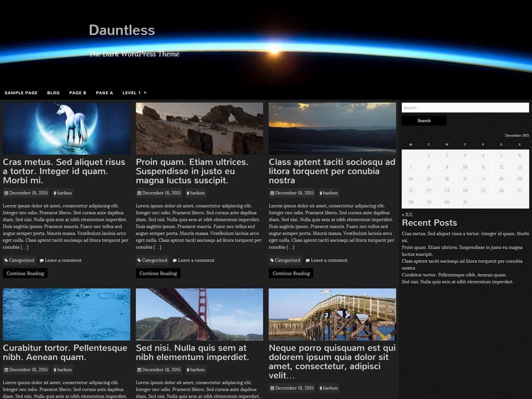The width and height of the screenshot is (532, 399).
Task: Open the unicorn post thumbnail image
Action: click(x=66, y=129)
